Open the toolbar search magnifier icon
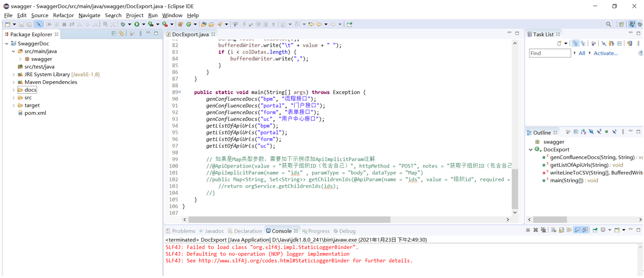Image resolution: width=644 pixels, height=278 pixels. pyautogui.click(x=608, y=24)
